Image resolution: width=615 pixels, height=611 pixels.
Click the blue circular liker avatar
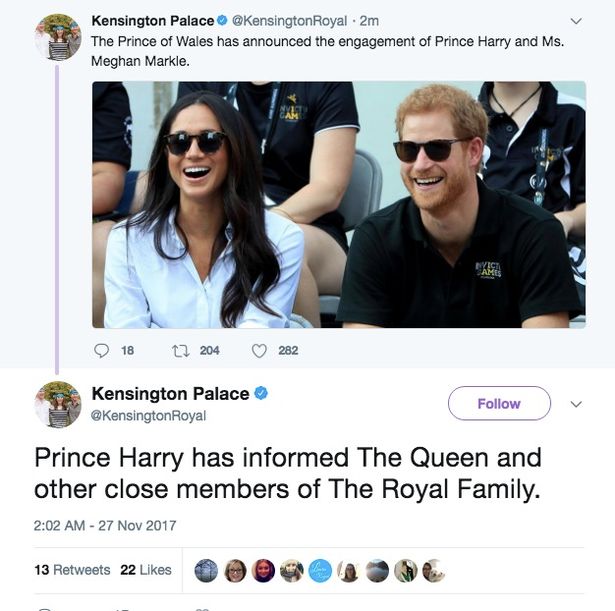point(320,571)
